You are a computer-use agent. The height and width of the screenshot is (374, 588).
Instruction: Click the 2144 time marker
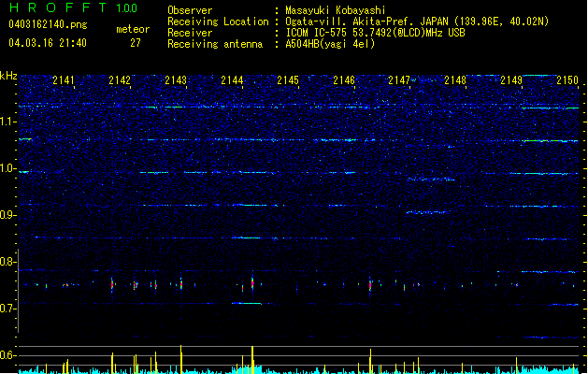point(232,80)
